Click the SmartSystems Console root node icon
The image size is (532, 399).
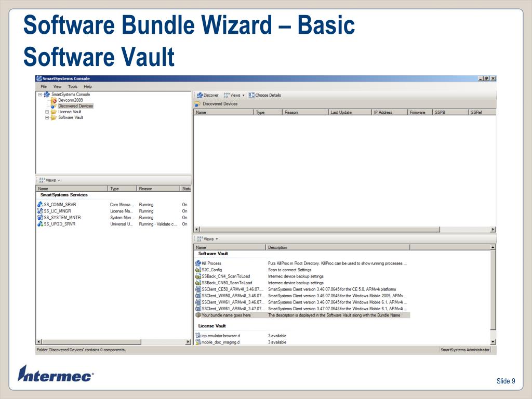coord(47,95)
